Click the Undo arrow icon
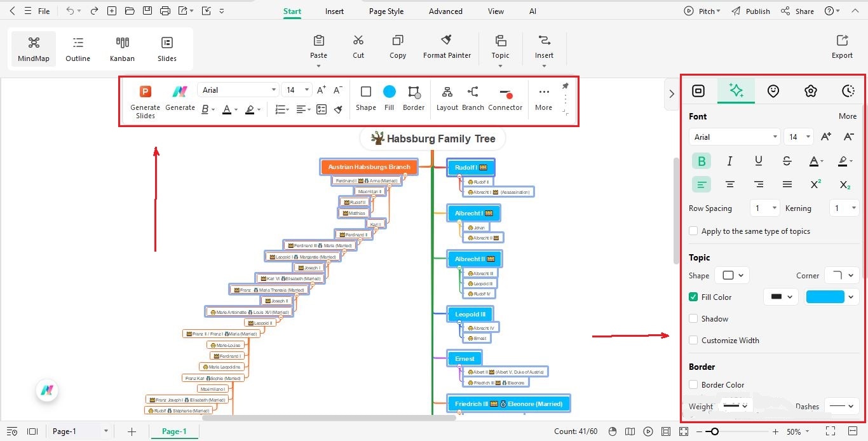 point(70,11)
